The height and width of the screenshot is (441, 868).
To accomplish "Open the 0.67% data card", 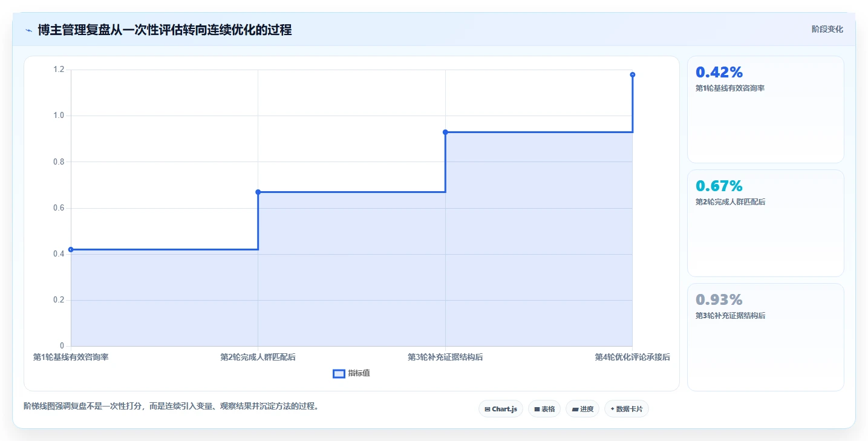I will (x=765, y=223).
